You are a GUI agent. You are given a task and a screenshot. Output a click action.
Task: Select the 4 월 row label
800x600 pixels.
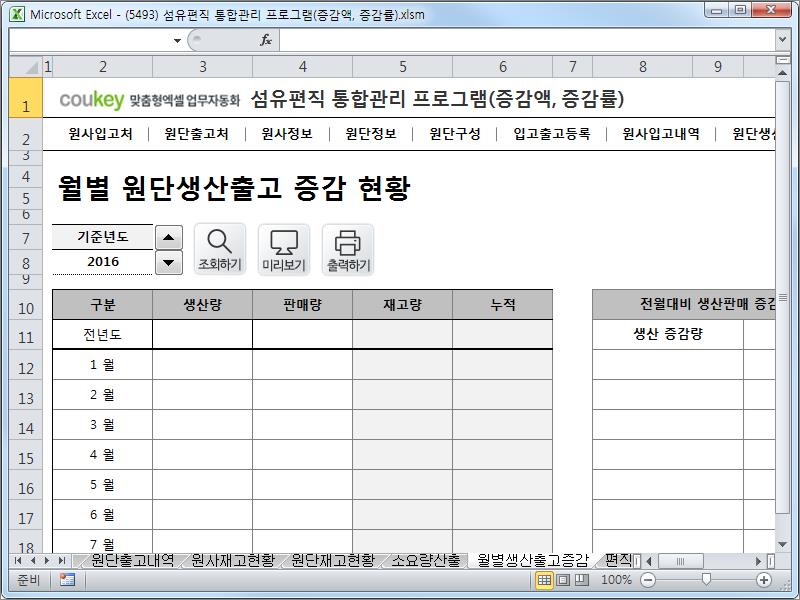pyautogui.click(x=103, y=455)
